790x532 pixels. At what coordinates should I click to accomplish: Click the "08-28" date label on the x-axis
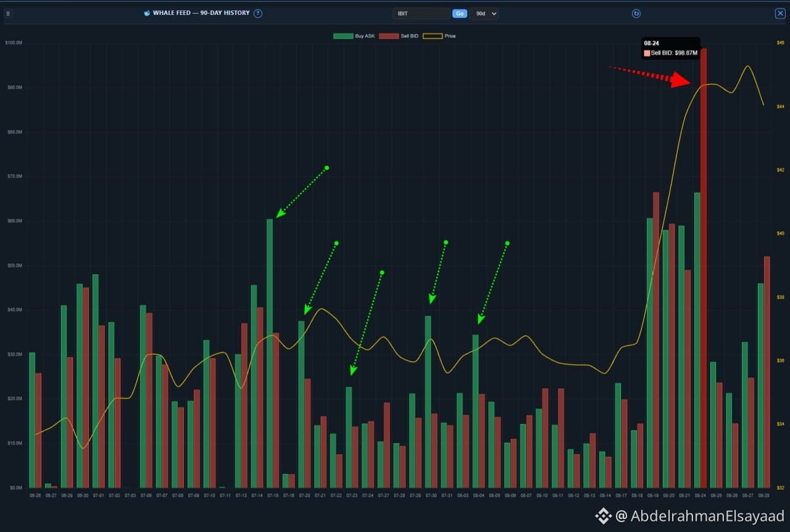(x=764, y=496)
